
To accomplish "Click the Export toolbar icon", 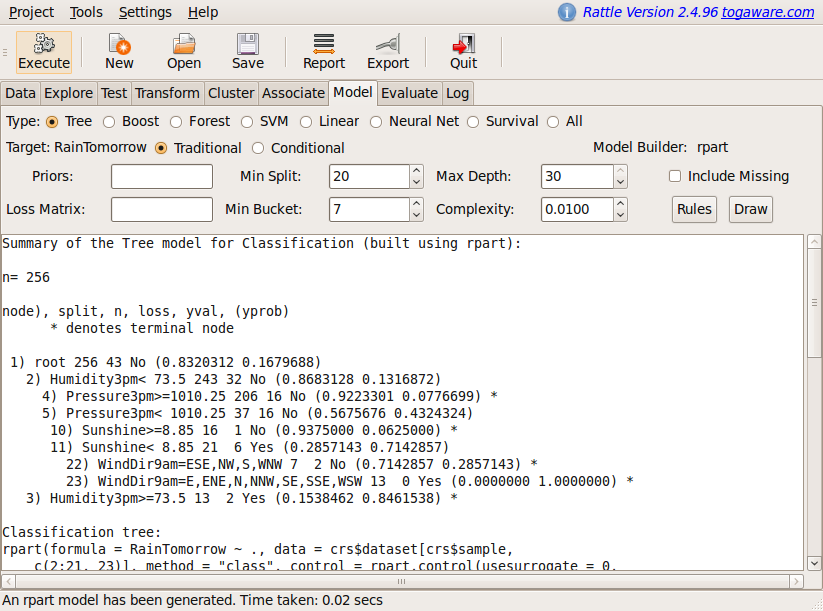I will coord(387,50).
